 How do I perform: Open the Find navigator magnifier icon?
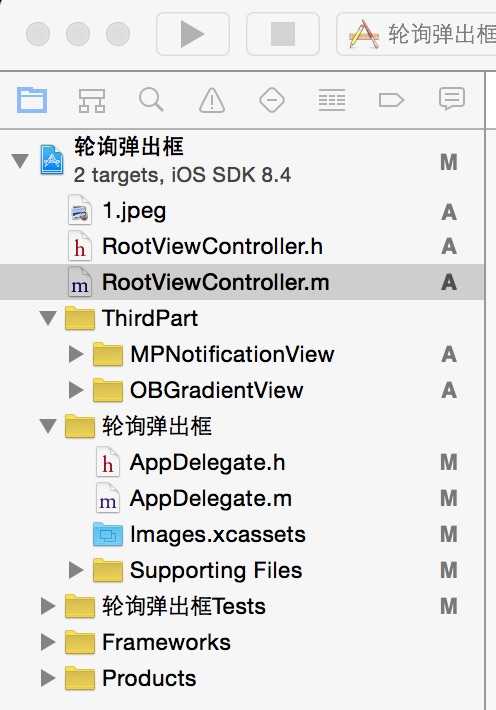pos(151,100)
